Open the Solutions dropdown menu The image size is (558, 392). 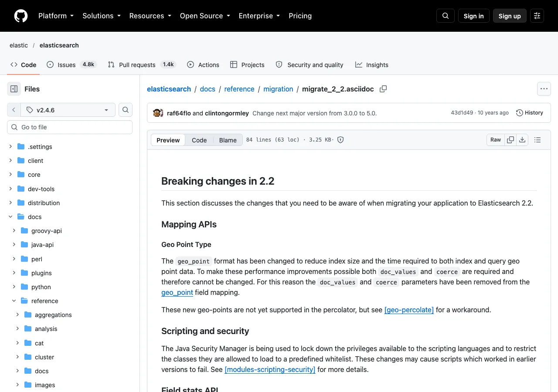101,16
